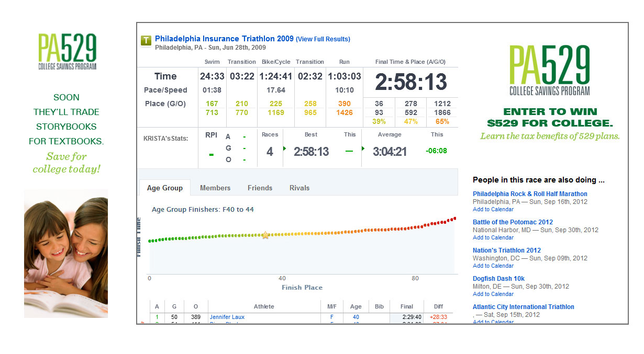The width and height of the screenshot is (644, 354).
Task: Click the first transition time 03:22
Action: 242,76
